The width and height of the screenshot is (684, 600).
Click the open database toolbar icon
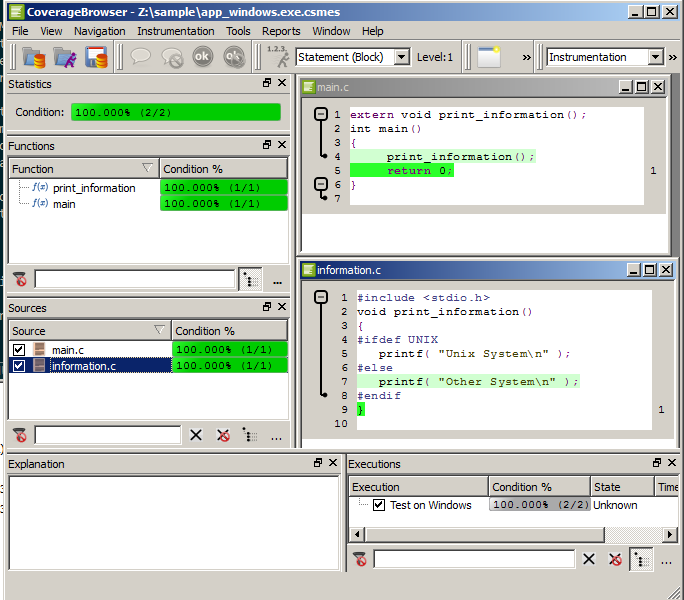pos(33,58)
